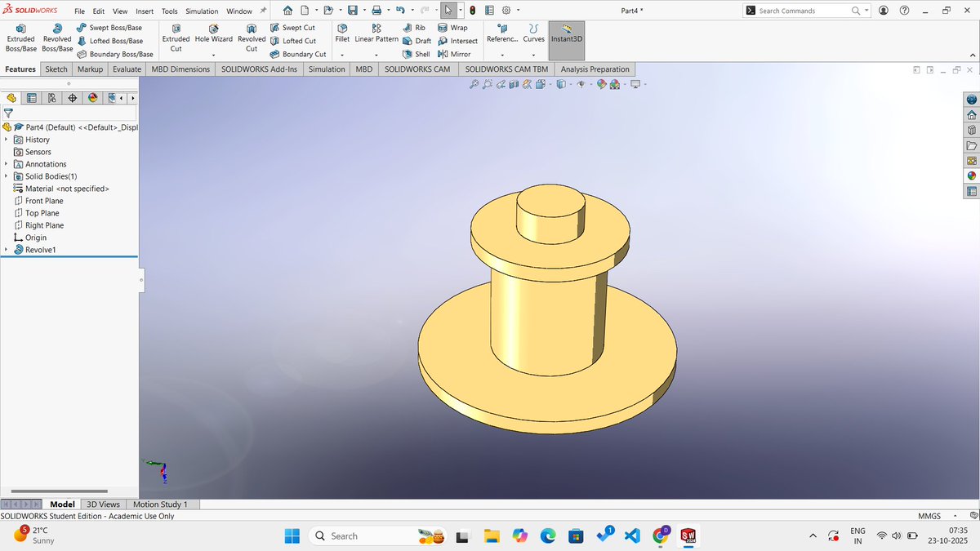Select the Linear Pattern tool
The image size is (980, 551).
pos(376,33)
